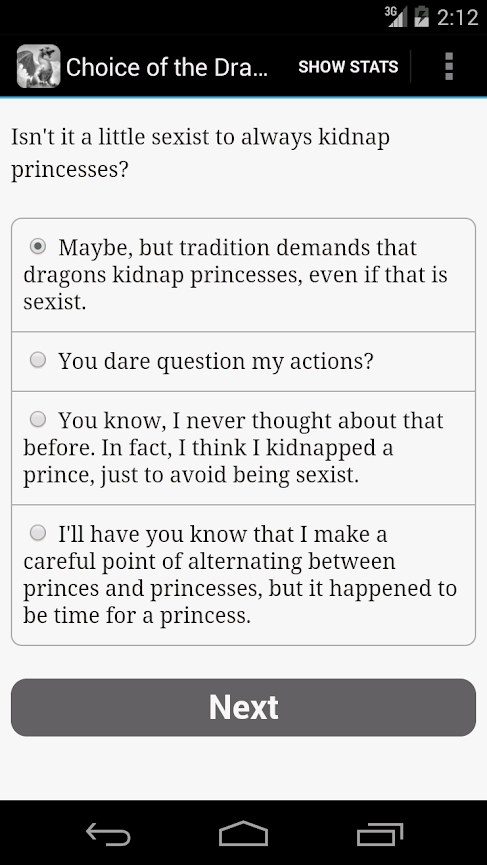Tap answer text 'be time for a princess.'

click(x=137, y=616)
